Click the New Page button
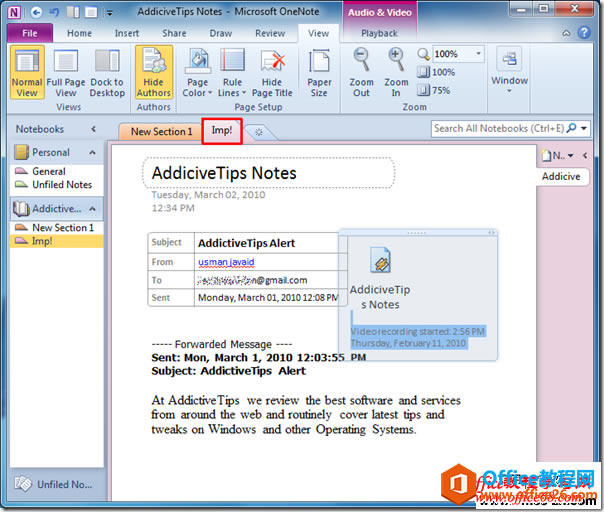604x512 pixels. point(553,156)
